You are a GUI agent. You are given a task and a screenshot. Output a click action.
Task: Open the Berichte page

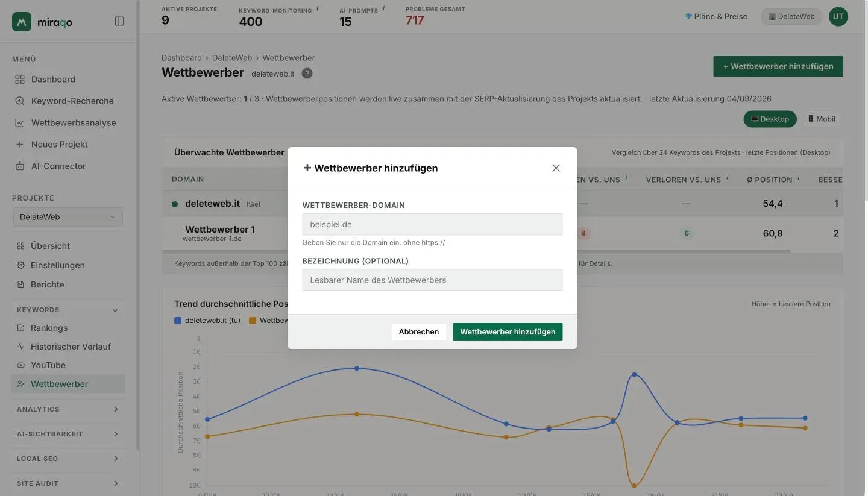(48, 284)
